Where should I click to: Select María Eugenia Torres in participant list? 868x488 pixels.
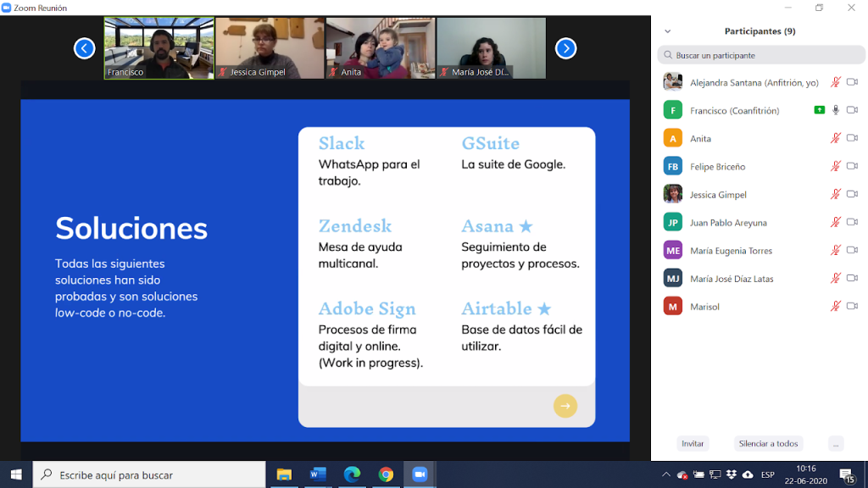(729, 250)
